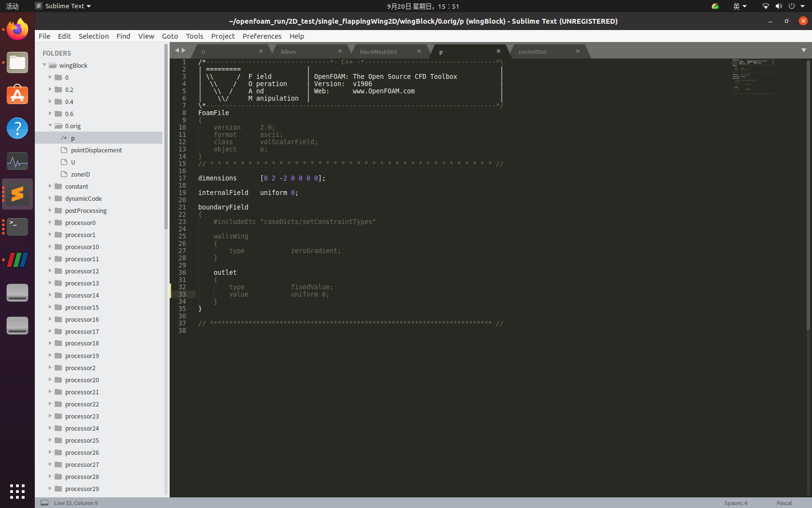Close the Allrun tab
The image size is (812, 508).
[x=340, y=51]
